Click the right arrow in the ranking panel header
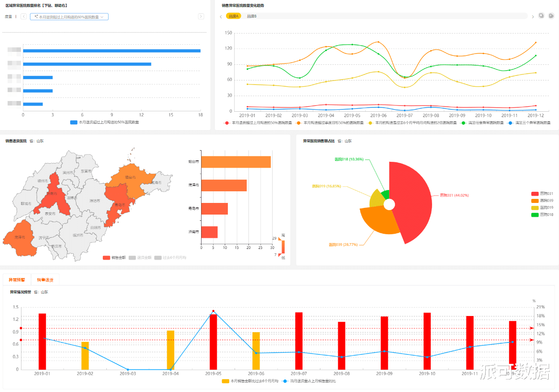Viewport: 559px width, 392px height. (x=201, y=17)
